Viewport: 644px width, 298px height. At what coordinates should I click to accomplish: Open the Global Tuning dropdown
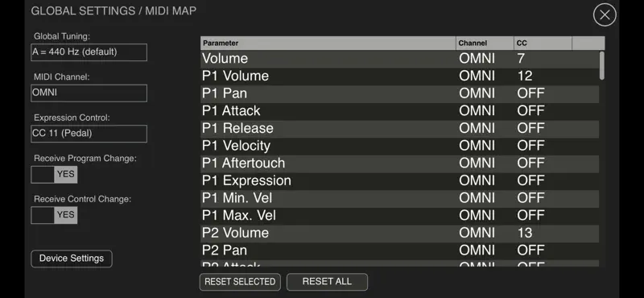click(89, 52)
